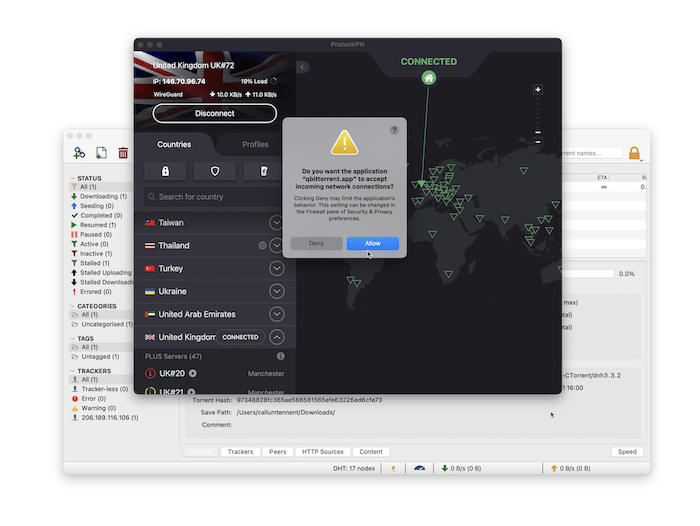The width and height of the screenshot is (700, 526).
Task: Click the connection status plug icon
Action: click(393, 468)
